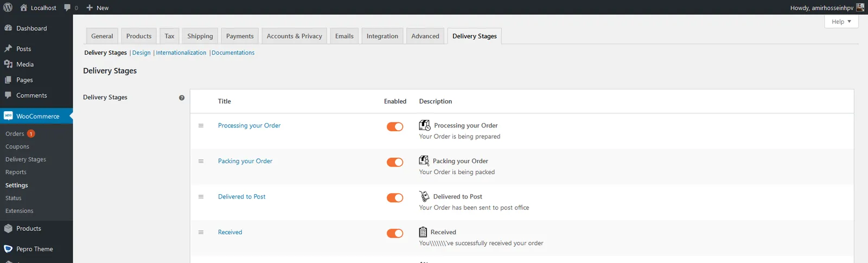
Task: Switch to the Integration tab
Action: 382,36
